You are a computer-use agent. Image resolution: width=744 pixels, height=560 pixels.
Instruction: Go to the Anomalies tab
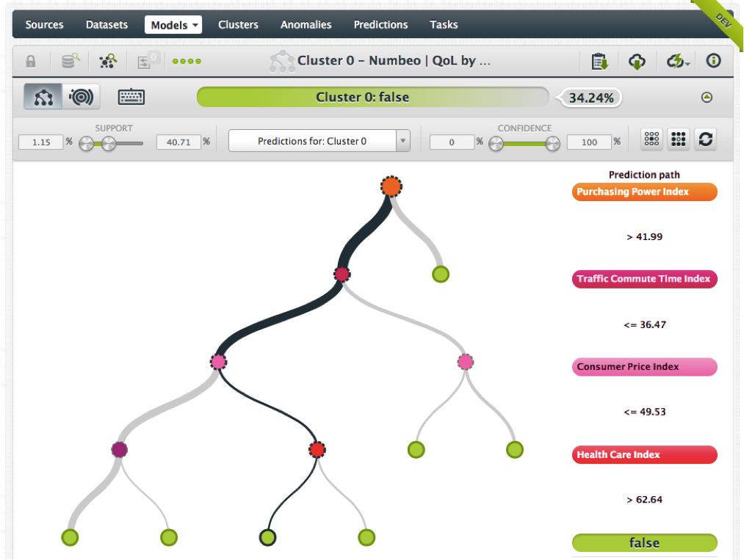[x=306, y=25]
